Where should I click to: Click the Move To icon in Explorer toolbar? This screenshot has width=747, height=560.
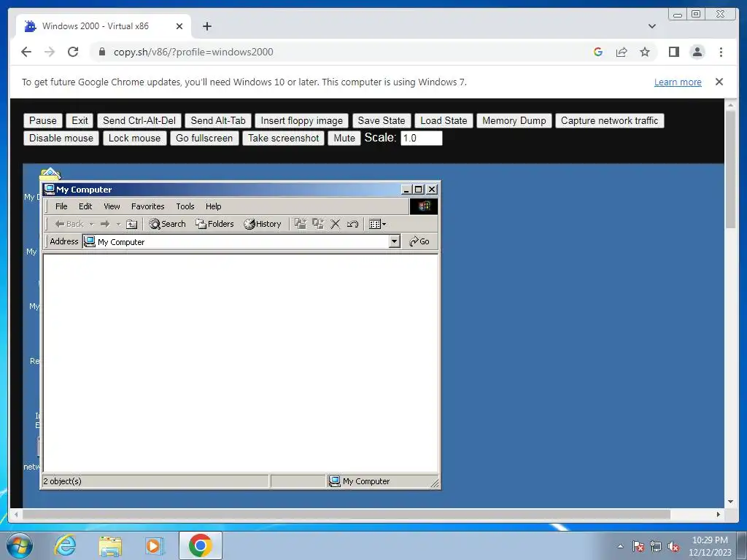300,224
